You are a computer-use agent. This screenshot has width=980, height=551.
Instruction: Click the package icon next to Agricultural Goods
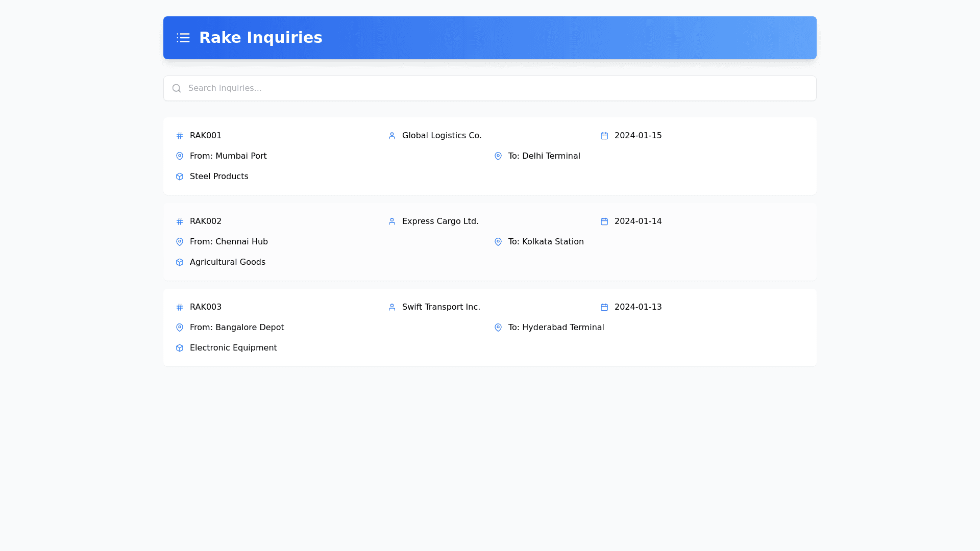pyautogui.click(x=180, y=262)
